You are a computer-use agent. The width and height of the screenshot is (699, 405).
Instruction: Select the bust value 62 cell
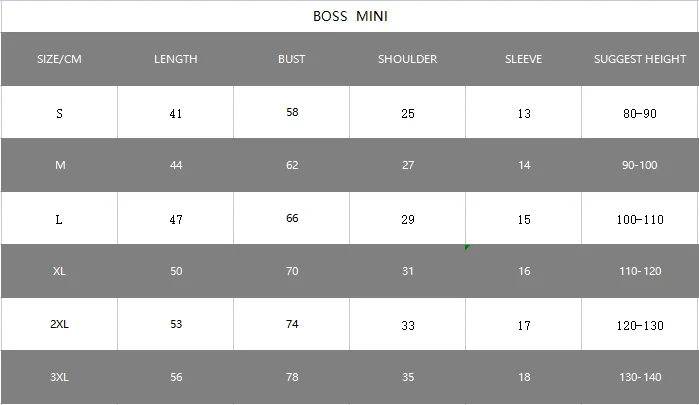pyautogui.click(x=292, y=165)
